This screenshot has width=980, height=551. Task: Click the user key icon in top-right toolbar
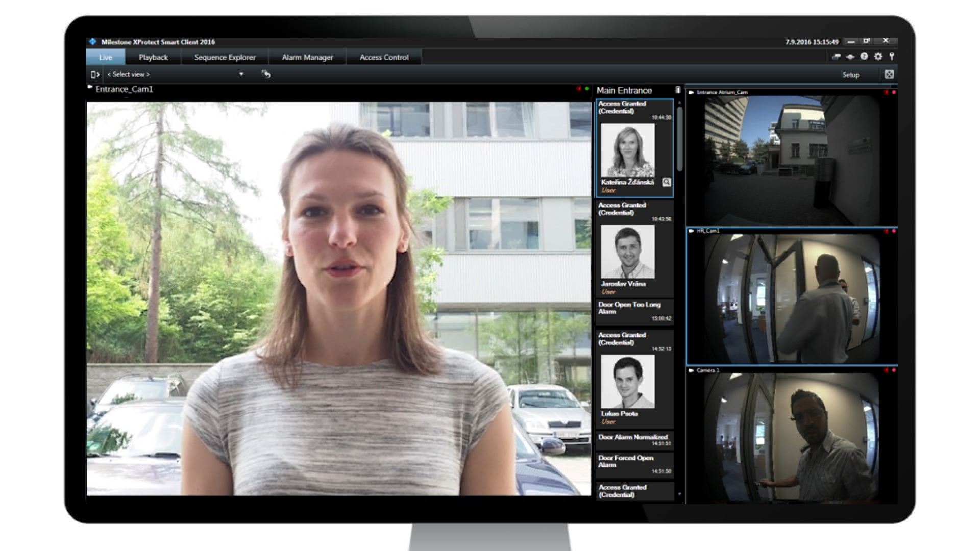(x=892, y=57)
